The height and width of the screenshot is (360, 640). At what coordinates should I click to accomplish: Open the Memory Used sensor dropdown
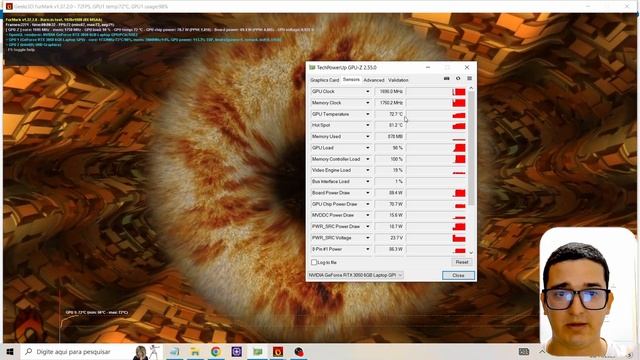(367, 137)
